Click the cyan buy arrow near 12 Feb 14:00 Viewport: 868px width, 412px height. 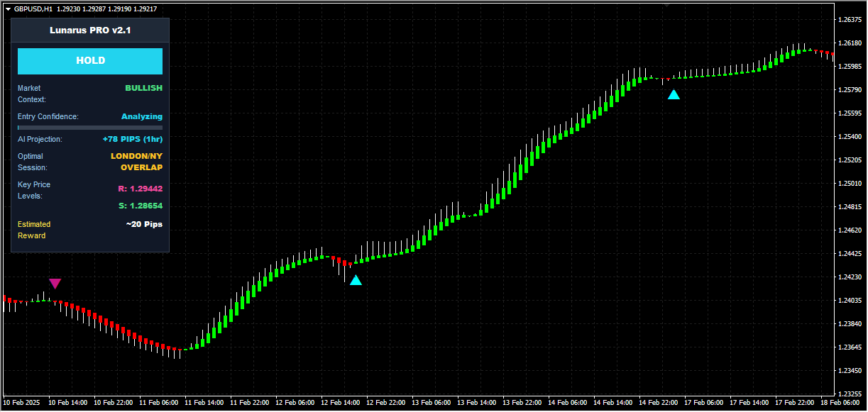pos(356,280)
